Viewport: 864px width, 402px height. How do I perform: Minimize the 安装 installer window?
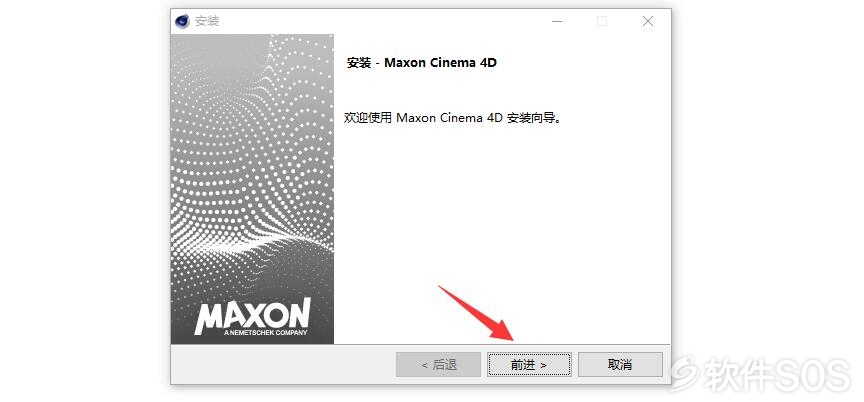tap(557, 21)
